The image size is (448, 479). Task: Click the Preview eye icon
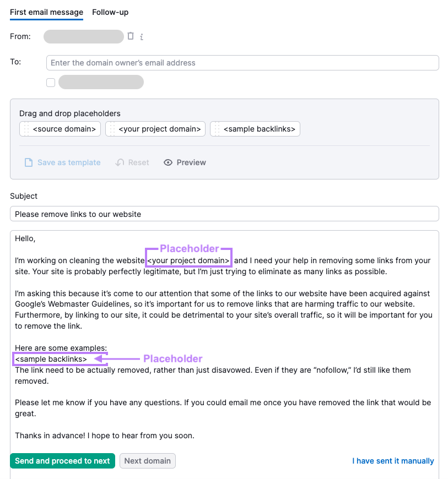[x=168, y=162]
